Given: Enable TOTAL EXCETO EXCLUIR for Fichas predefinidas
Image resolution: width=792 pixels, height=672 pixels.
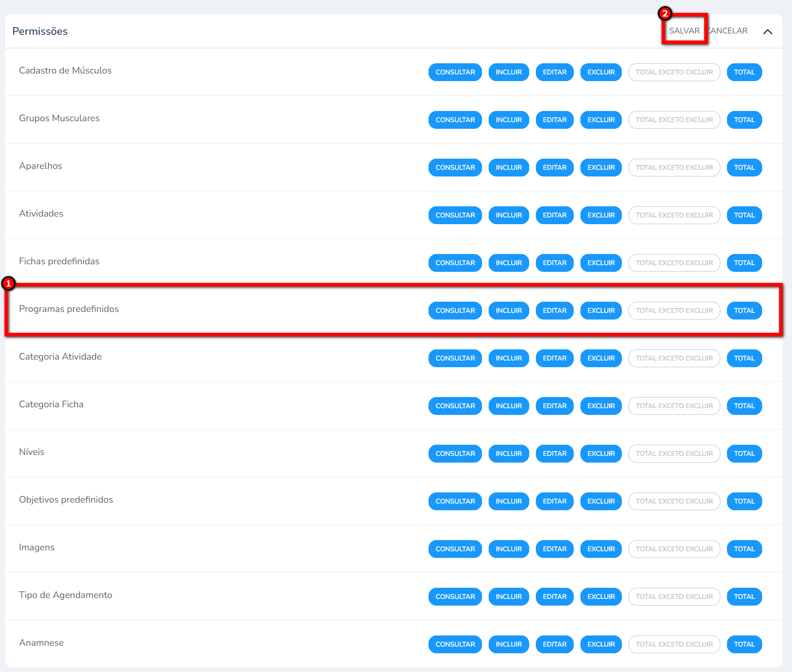Looking at the screenshot, I should 674,263.
